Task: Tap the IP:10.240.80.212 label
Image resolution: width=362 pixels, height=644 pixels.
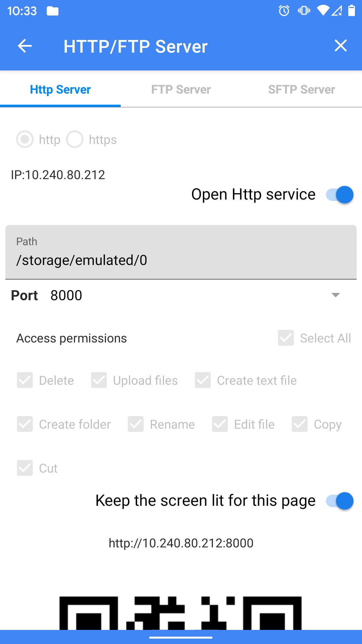Action: 58,175
